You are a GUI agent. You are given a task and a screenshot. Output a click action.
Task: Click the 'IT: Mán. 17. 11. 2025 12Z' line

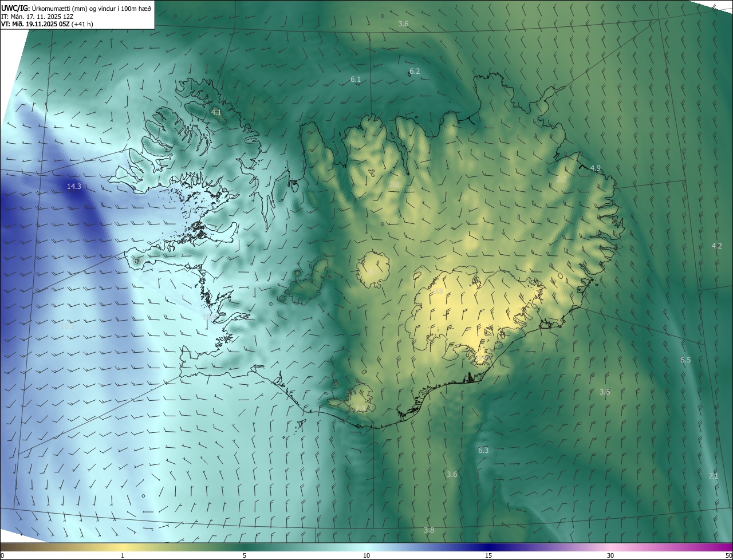[x=38, y=16]
